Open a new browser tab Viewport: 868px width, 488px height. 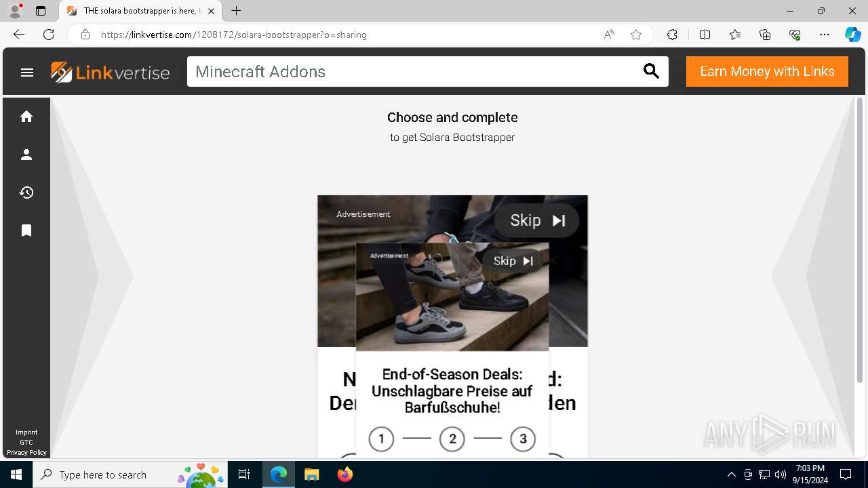[x=236, y=11]
